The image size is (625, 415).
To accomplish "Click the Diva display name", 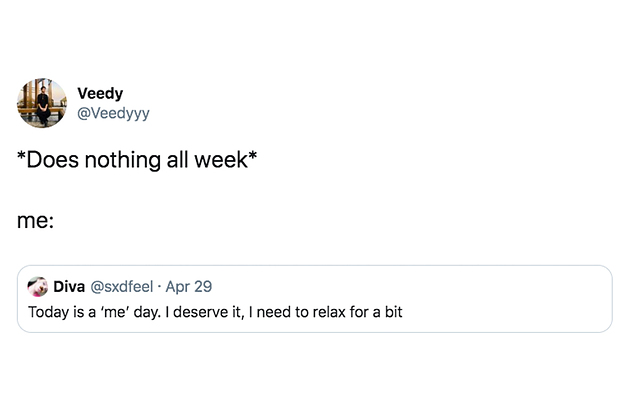I will pyautogui.click(x=69, y=287).
